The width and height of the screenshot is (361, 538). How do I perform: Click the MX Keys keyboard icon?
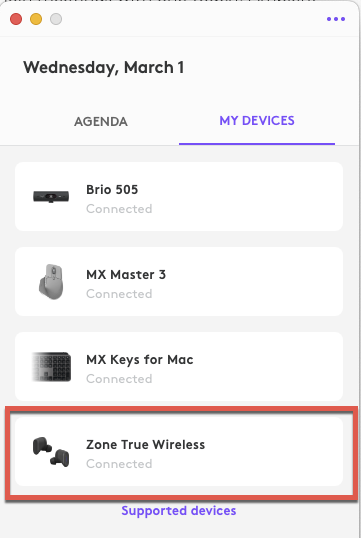point(51,367)
